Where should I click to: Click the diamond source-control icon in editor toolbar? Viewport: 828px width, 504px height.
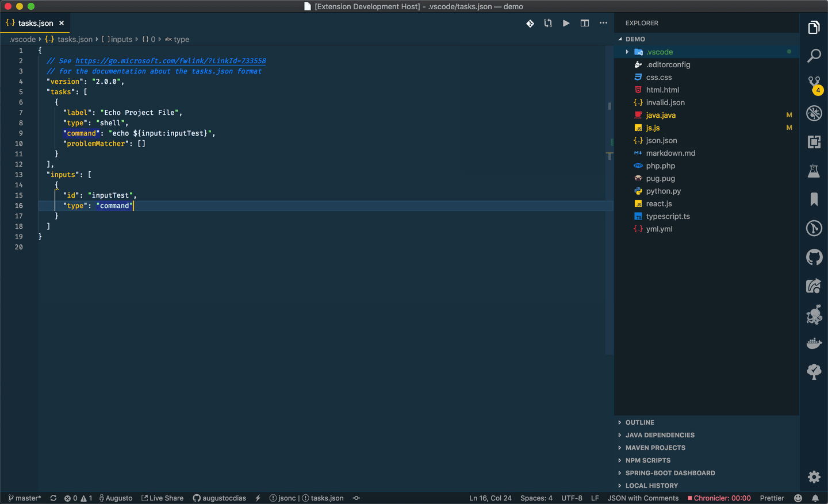[x=530, y=23]
